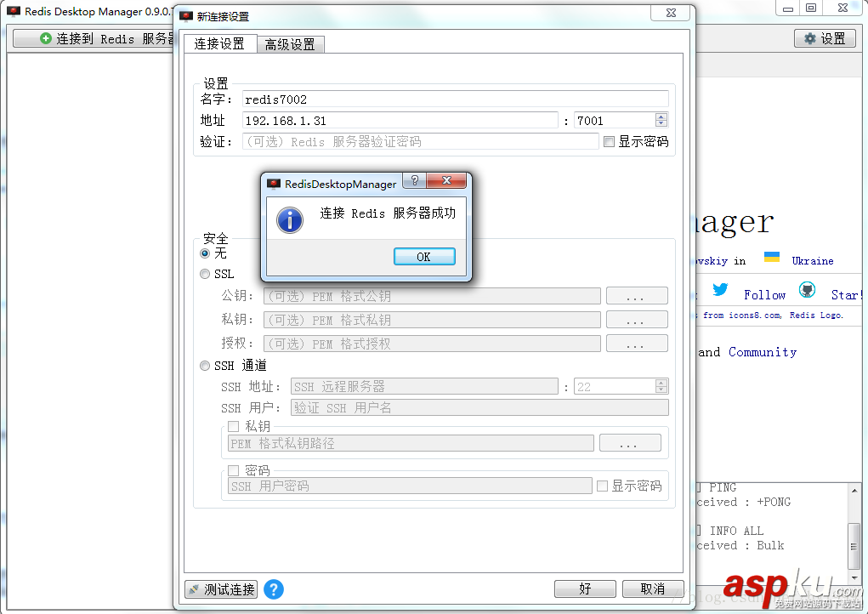Screen dimensions: 868x614
Task: Click the Twitter bird icon in main window
Action: 720,289
